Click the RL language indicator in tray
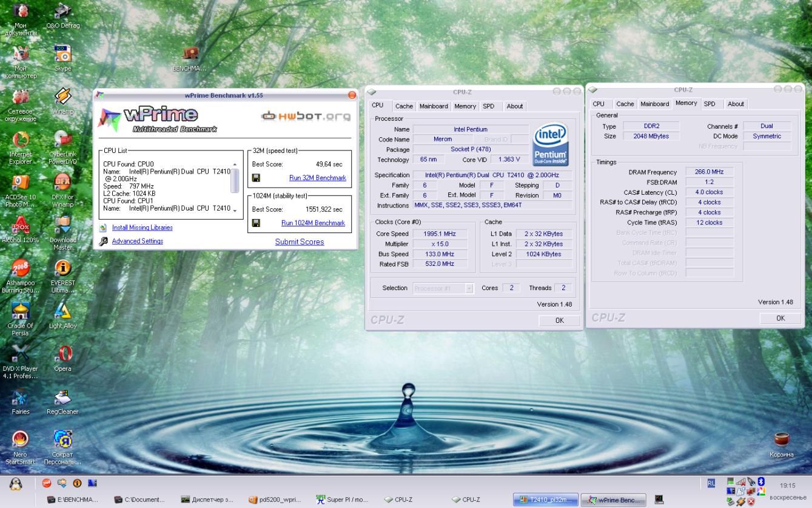The height and width of the screenshot is (508, 812). click(711, 483)
